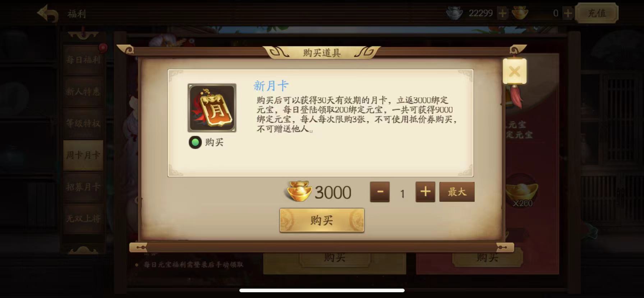The width and height of the screenshot is (644, 298).
Task: Switch to the 每日福利 tab
Action: (83, 60)
